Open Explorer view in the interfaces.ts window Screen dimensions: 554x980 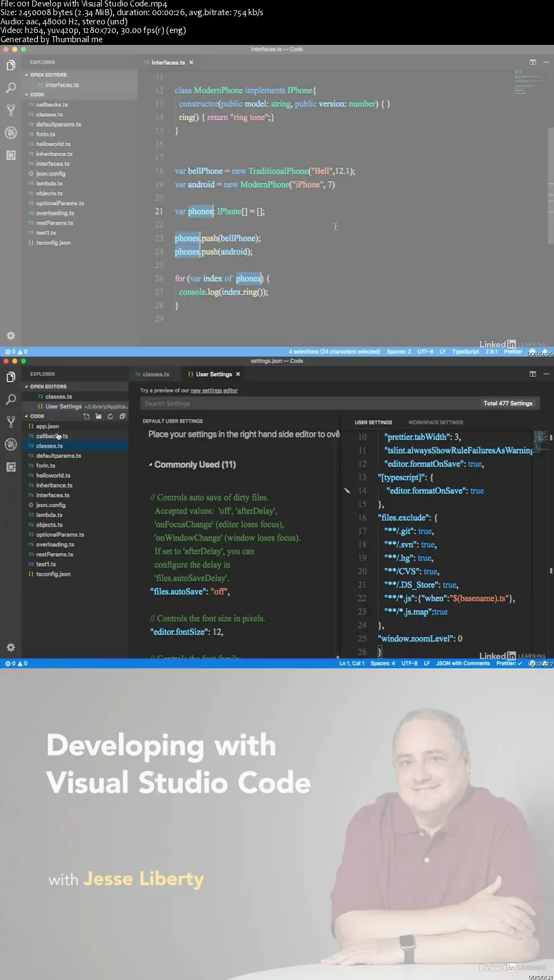[x=11, y=65]
